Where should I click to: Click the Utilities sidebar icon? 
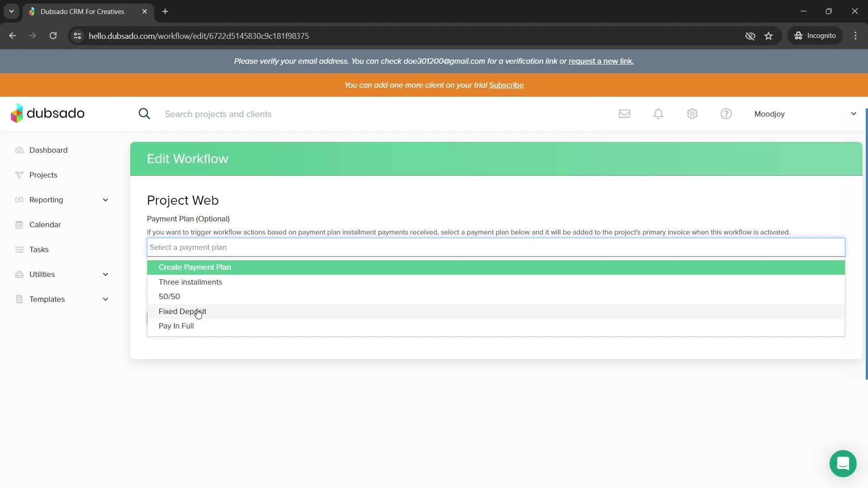pyautogui.click(x=19, y=274)
